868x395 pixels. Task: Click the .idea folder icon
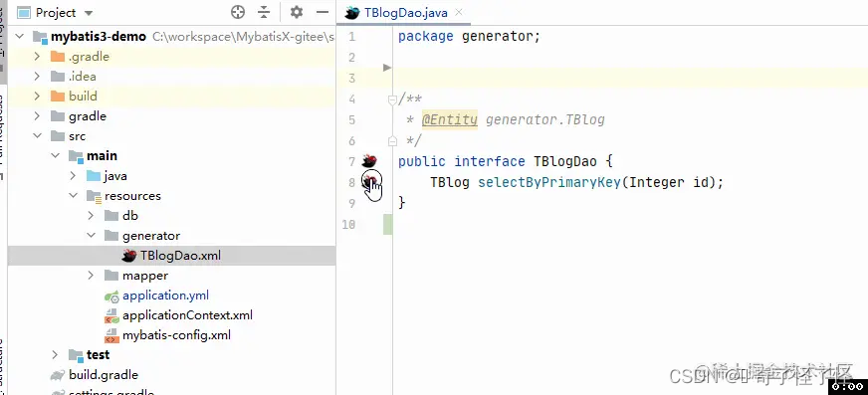[58, 77]
